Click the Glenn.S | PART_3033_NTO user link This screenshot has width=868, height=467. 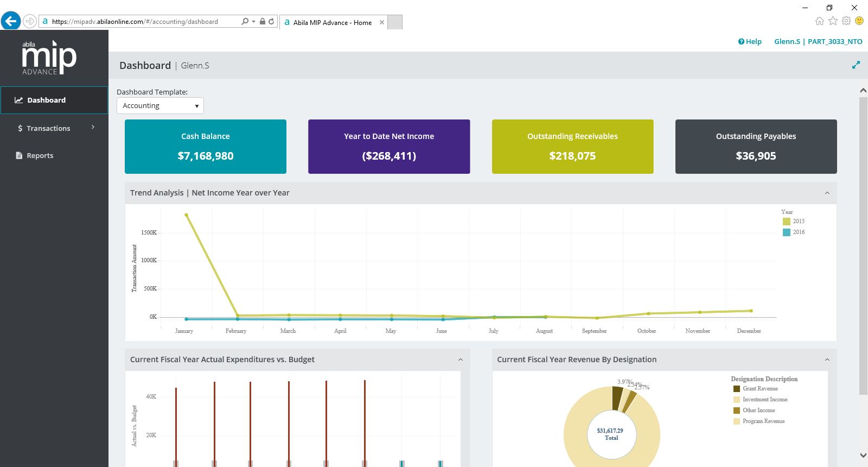coord(818,41)
